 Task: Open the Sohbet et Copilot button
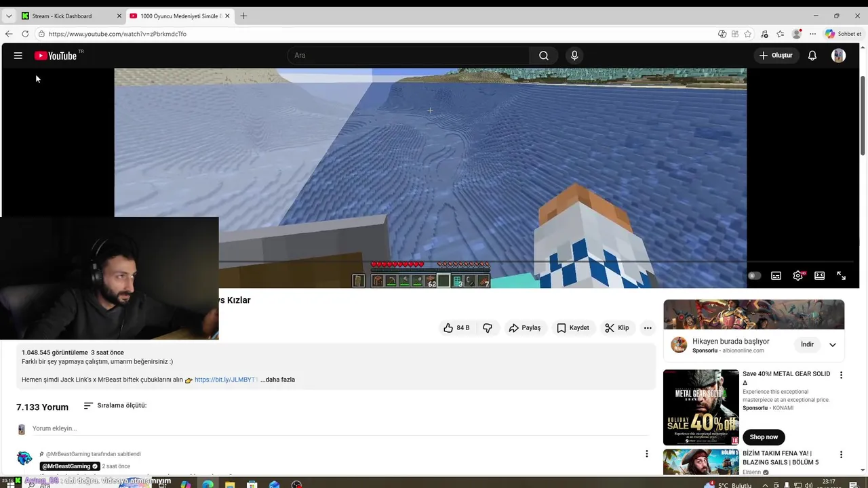pyautogui.click(x=844, y=34)
